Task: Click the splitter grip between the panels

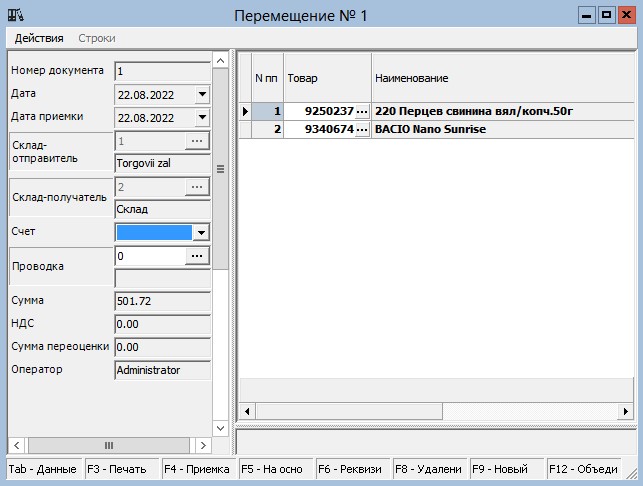Action: click(221, 169)
